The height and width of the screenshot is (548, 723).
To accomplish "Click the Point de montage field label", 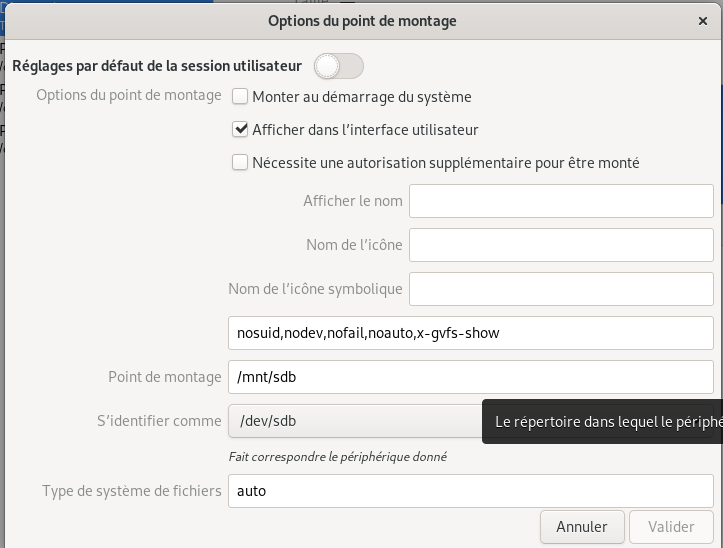I will pos(164,377).
